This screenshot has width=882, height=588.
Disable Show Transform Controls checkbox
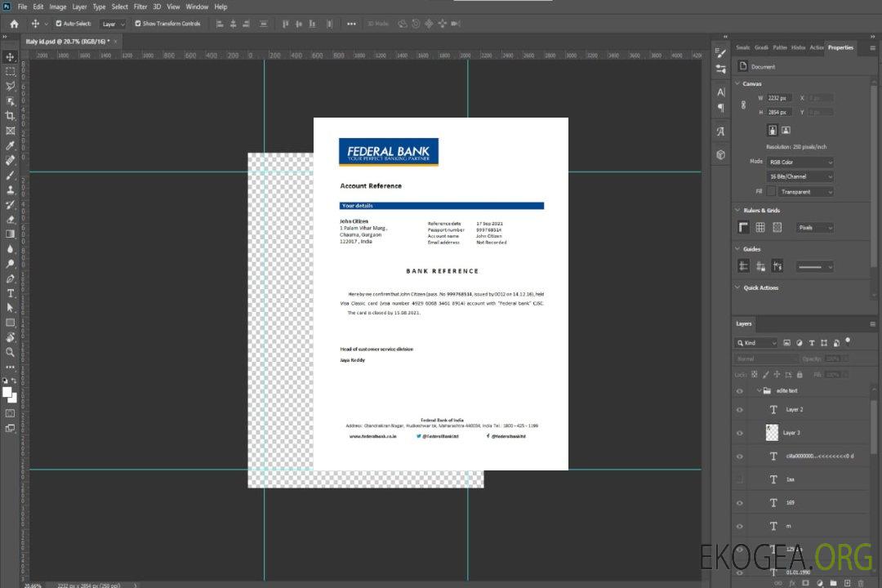coord(138,24)
